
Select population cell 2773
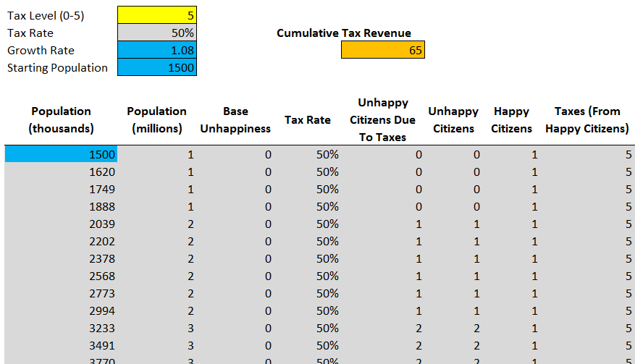click(61, 294)
